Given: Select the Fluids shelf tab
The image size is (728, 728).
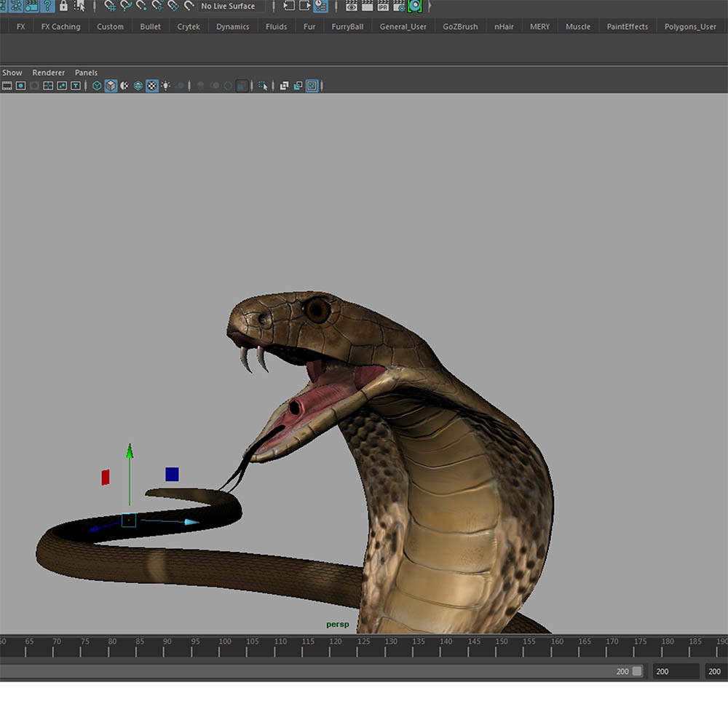Looking at the screenshot, I should 276,26.
